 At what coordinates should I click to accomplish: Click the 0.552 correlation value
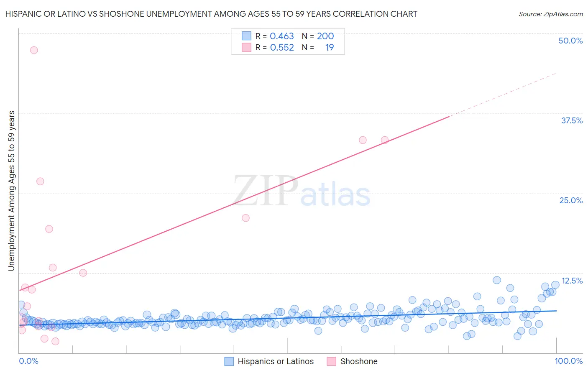click(282, 47)
